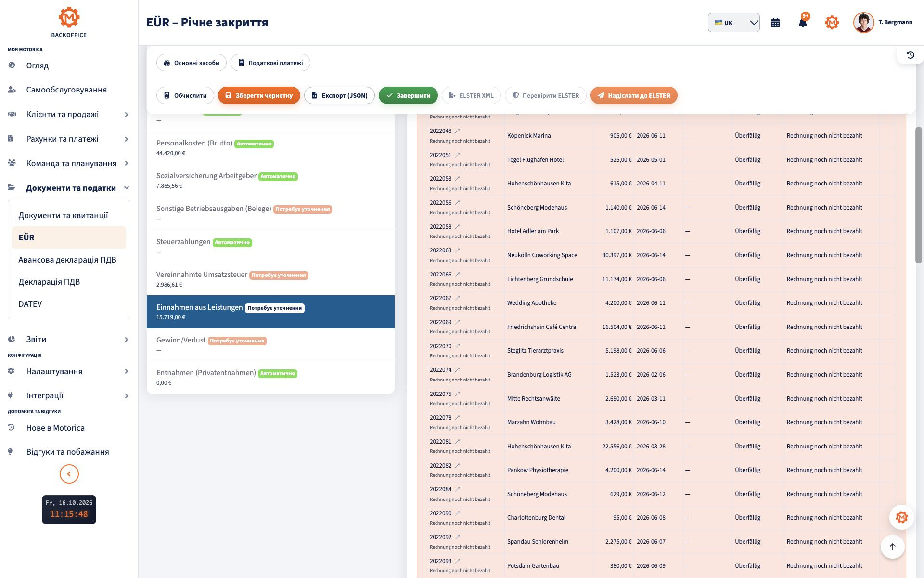
Task: Collapse Документи та податки section
Action: pos(69,188)
